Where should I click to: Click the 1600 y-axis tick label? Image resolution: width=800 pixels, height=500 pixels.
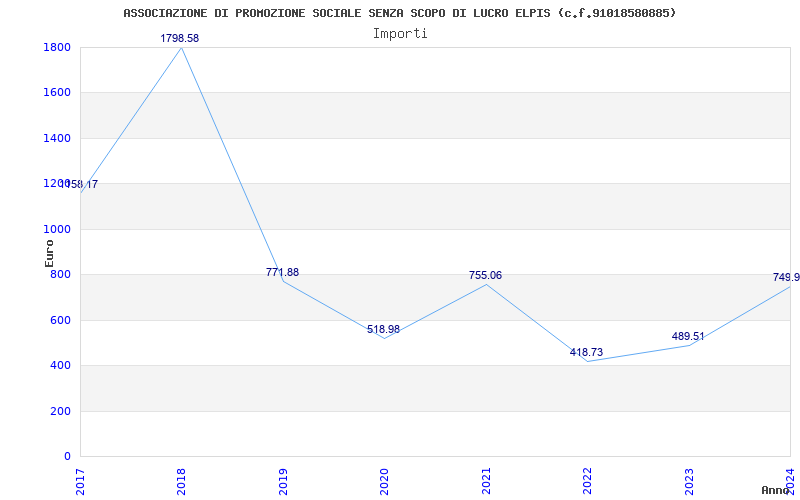[x=57, y=92]
